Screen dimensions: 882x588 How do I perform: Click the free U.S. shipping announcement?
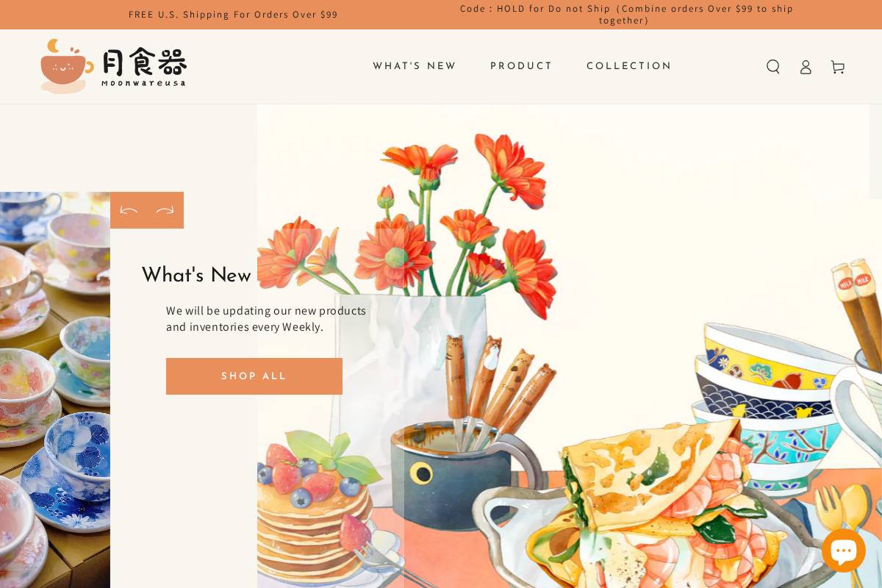click(233, 15)
